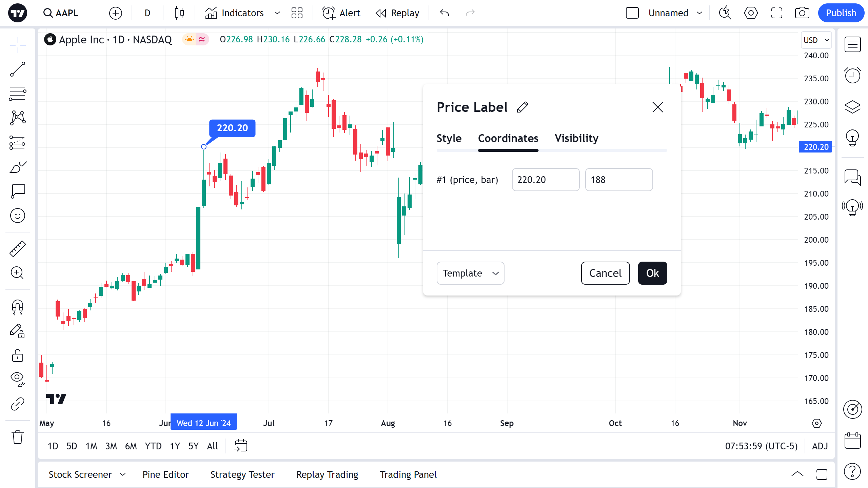Take a chart snapshot with camera icon

(x=802, y=13)
